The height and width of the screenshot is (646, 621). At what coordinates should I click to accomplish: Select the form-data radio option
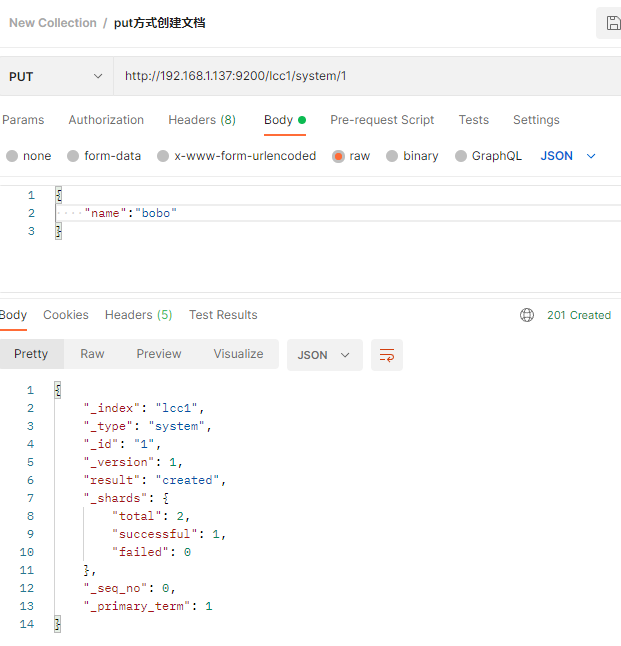coord(73,156)
